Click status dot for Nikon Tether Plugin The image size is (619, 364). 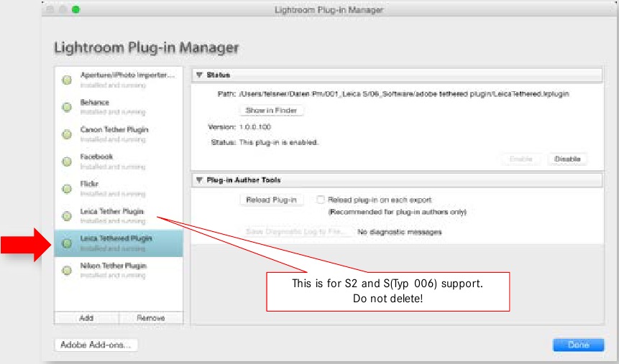67,271
